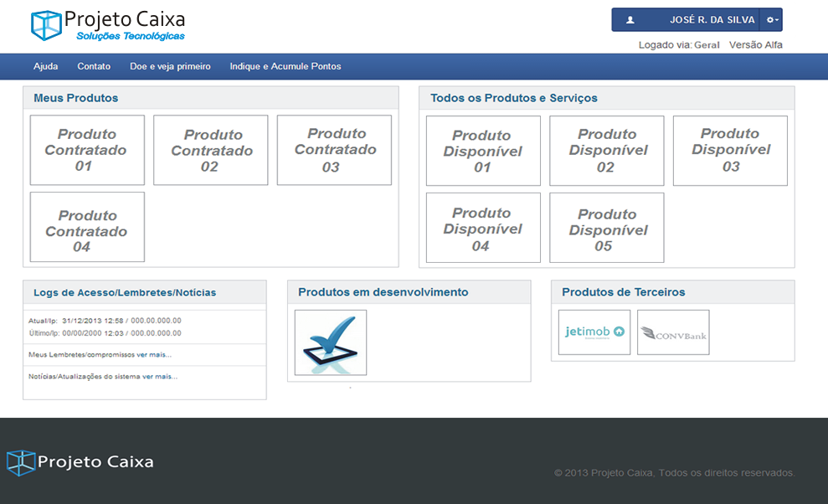Image resolution: width=828 pixels, height=504 pixels.
Task: Select Produto Disponível 03 tile
Action: [730, 151]
